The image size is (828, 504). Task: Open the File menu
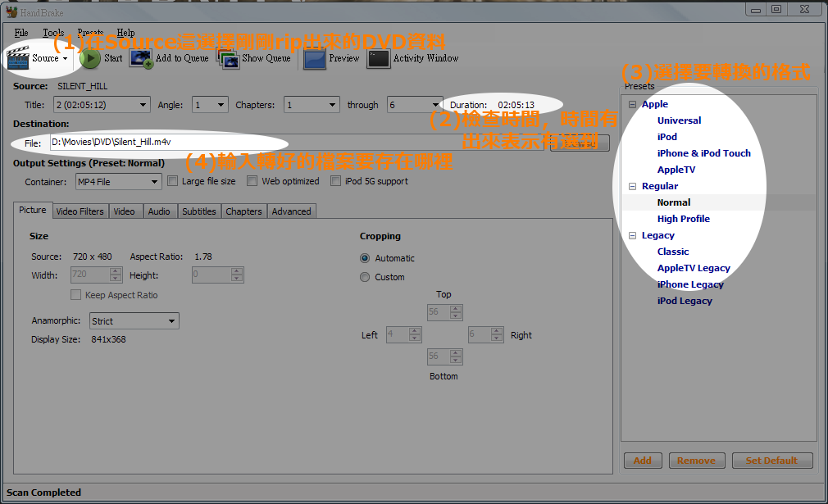[x=21, y=33]
